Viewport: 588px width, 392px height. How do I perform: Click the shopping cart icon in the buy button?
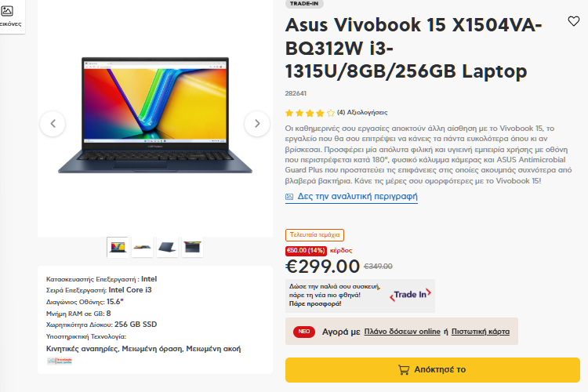click(x=404, y=370)
